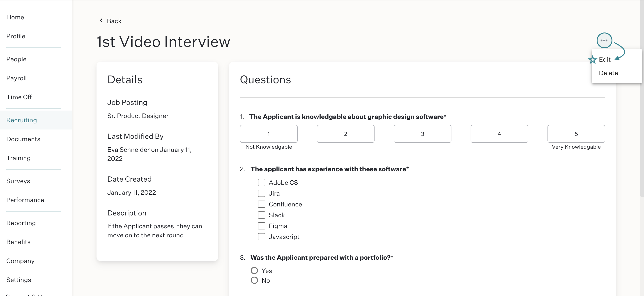Choose Delete in the options menu
The height and width of the screenshot is (296, 644).
pos(608,73)
